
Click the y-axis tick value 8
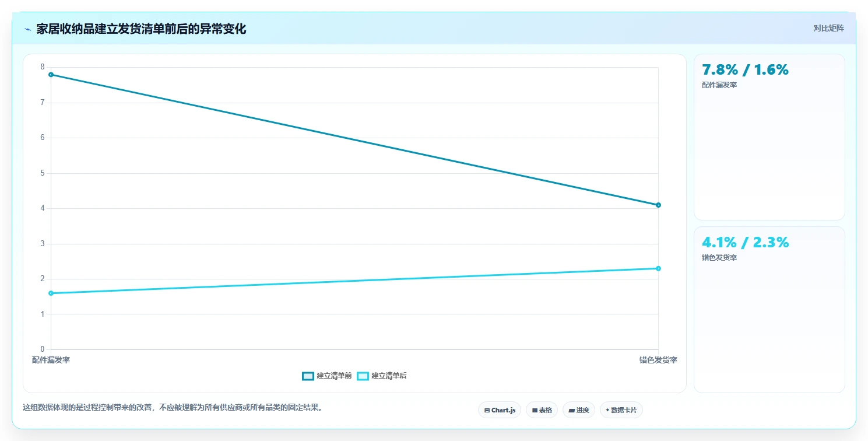[x=43, y=67]
